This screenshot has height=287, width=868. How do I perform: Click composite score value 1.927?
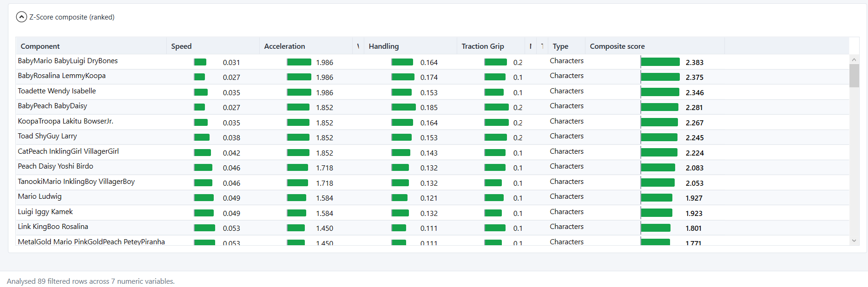pos(694,198)
